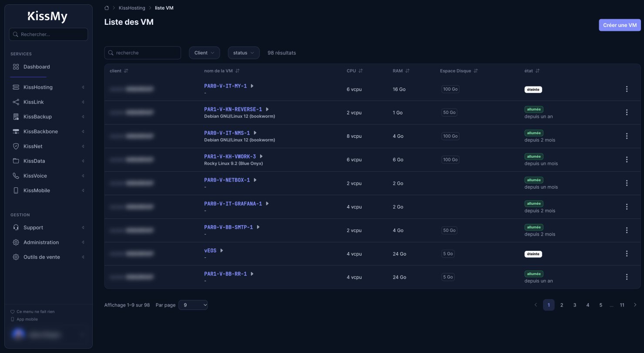Expand details of PAR1-V-KN-REVERSE-1
Image resolution: width=644 pixels, height=353 pixels.
tap(267, 110)
